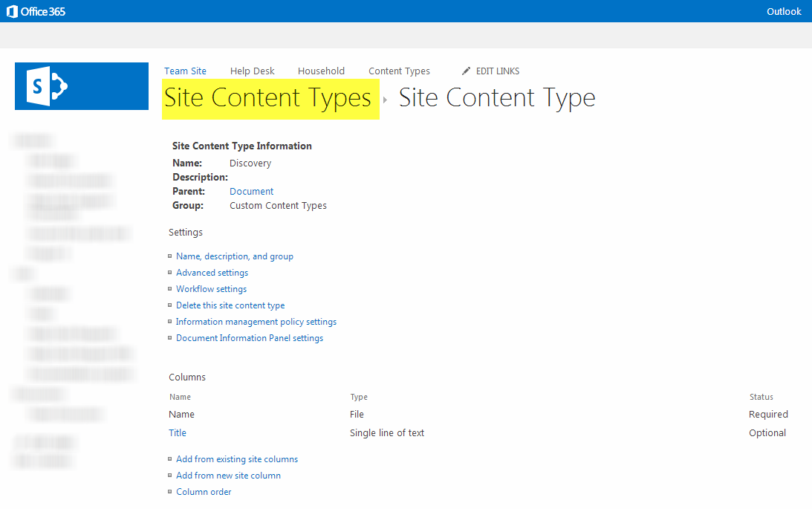
Task: Click the SharePoint site logo tile
Action: (x=82, y=86)
